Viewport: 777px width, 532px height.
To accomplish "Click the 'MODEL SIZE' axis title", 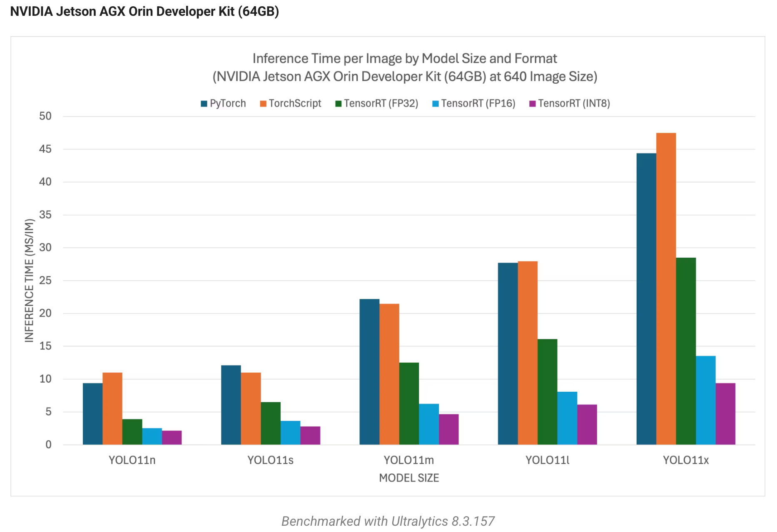I will 409,478.
